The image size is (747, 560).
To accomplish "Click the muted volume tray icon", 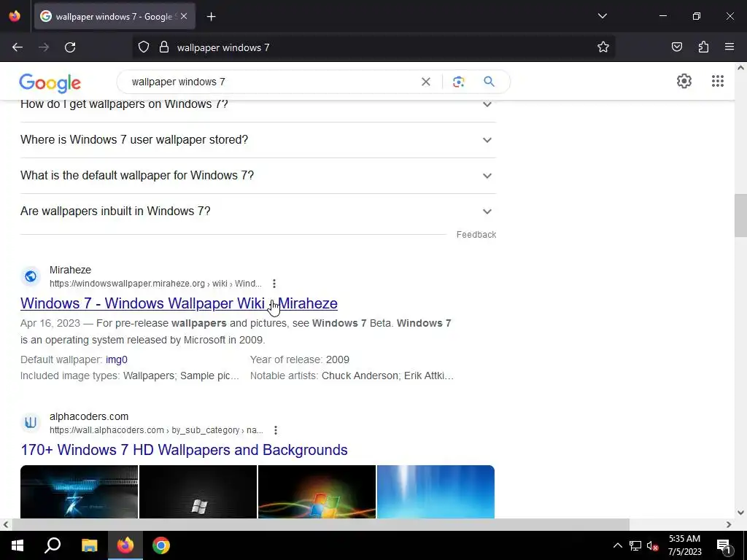I will click(x=653, y=545).
